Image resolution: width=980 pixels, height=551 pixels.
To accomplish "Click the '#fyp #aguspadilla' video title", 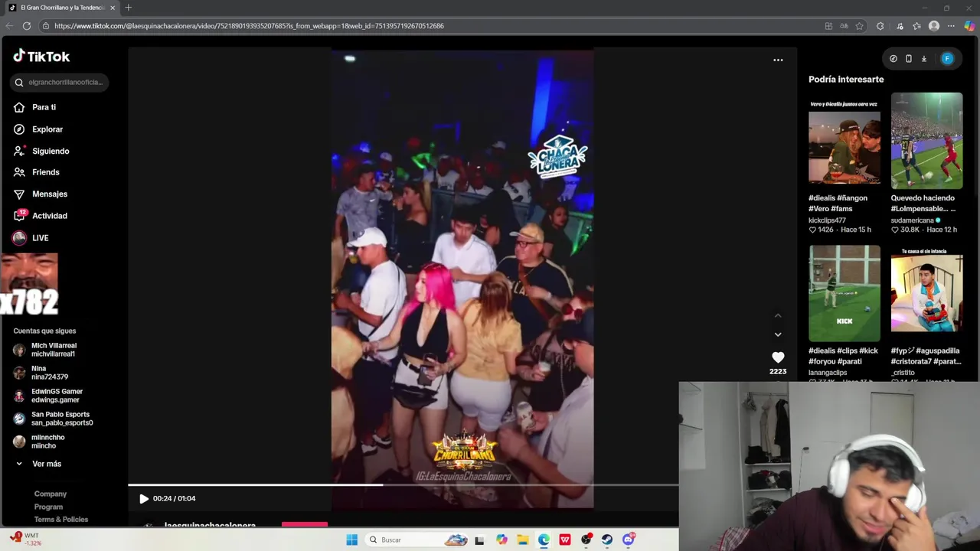I will pos(926,356).
